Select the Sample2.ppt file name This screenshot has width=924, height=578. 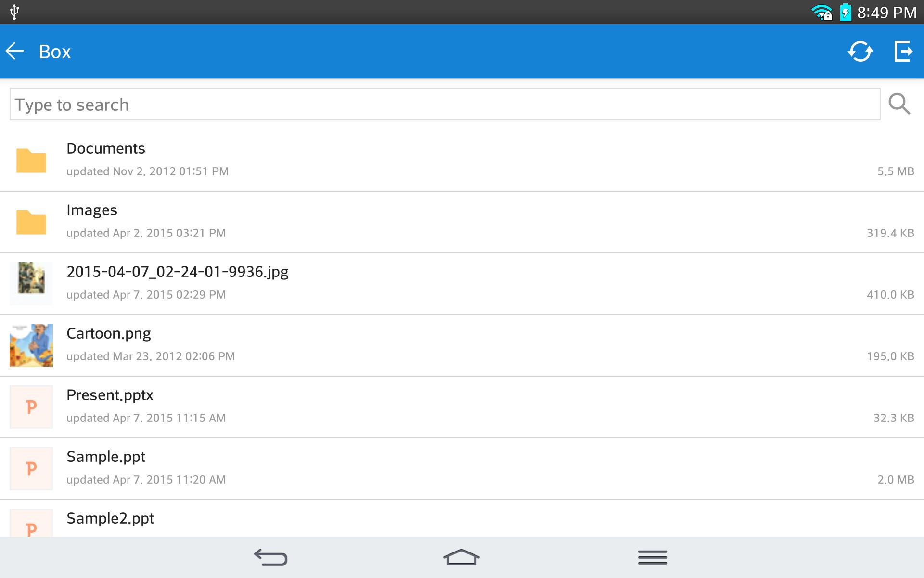pyautogui.click(x=110, y=518)
